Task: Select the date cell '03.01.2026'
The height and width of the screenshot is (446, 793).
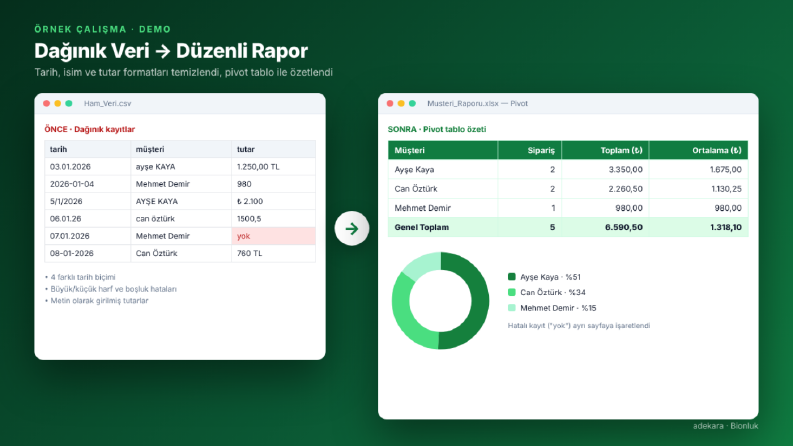Action: (87, 166)
